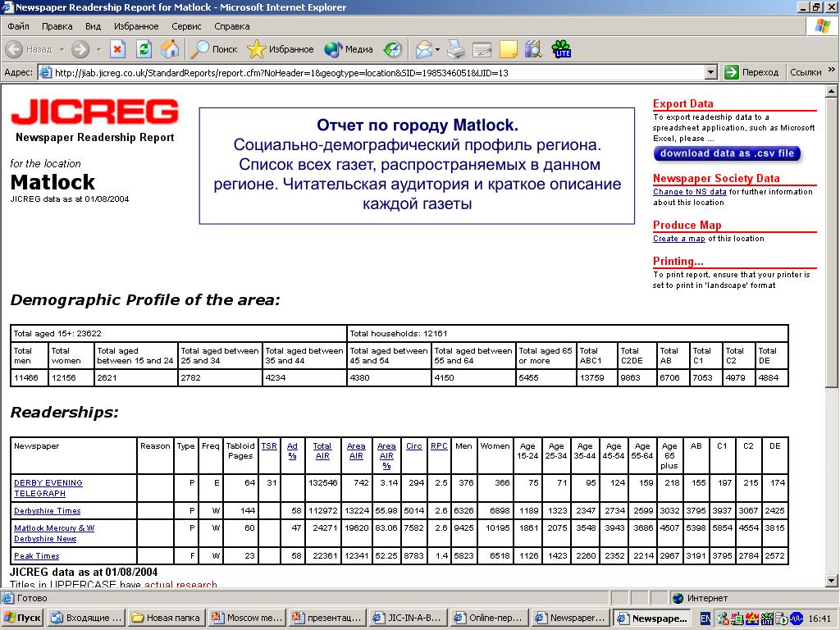
Task: Follow the Create a map link
Action: pos(678,239)
